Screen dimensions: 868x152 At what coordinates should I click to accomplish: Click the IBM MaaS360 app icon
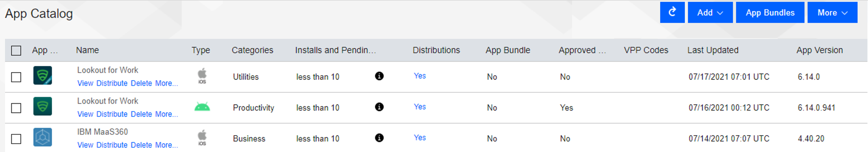coord(42,137)
